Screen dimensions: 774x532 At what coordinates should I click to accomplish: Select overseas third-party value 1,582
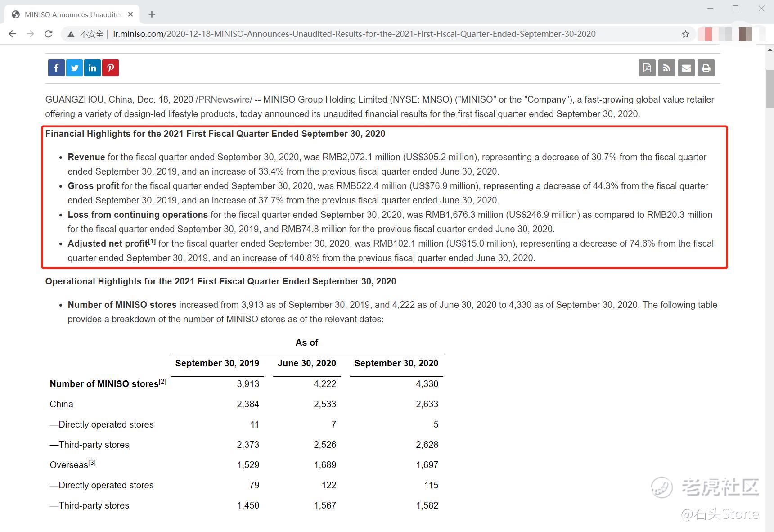[427, 505]
